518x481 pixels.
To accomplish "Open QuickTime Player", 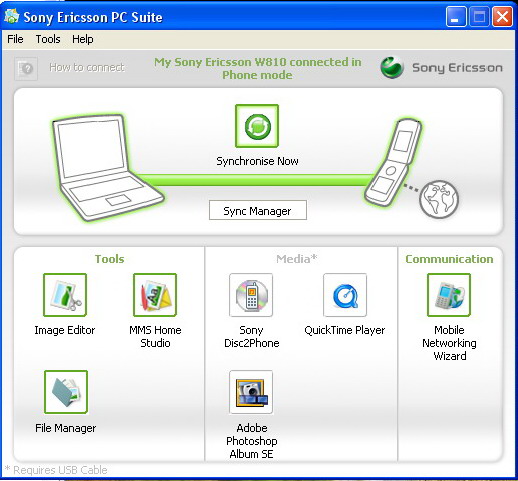I will (x=345, y=295).
